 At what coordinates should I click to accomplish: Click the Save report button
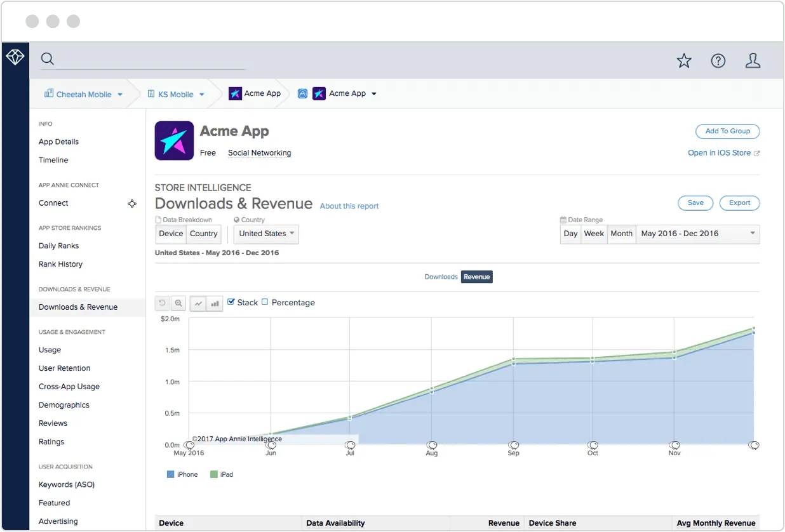click(695, 203)
